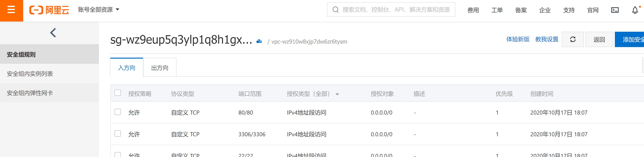Click priority 1 in the 80/80 row
Screen dimensions: 644x157
pyautogui.click(x=497, y=113)
